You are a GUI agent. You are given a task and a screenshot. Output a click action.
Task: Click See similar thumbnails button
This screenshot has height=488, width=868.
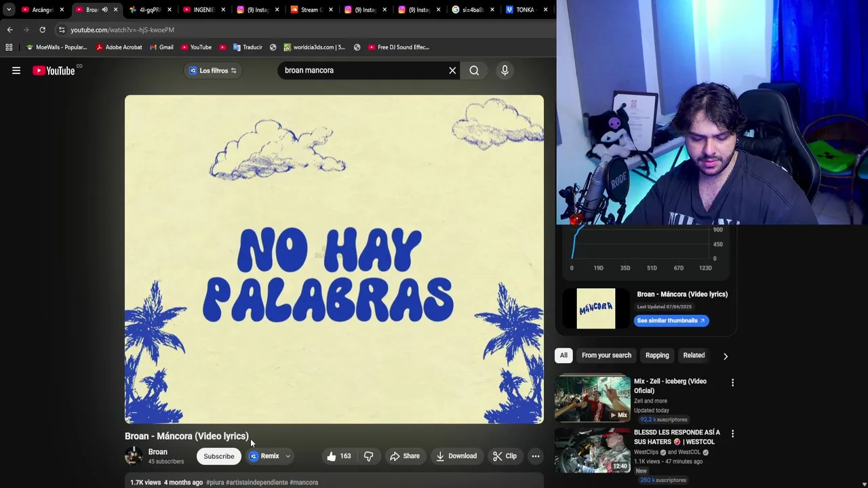[671, 321]
